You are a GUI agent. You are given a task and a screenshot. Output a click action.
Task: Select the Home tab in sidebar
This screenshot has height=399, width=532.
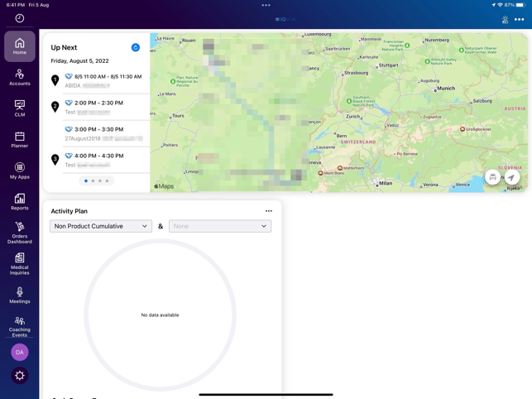tap(20, 46)
